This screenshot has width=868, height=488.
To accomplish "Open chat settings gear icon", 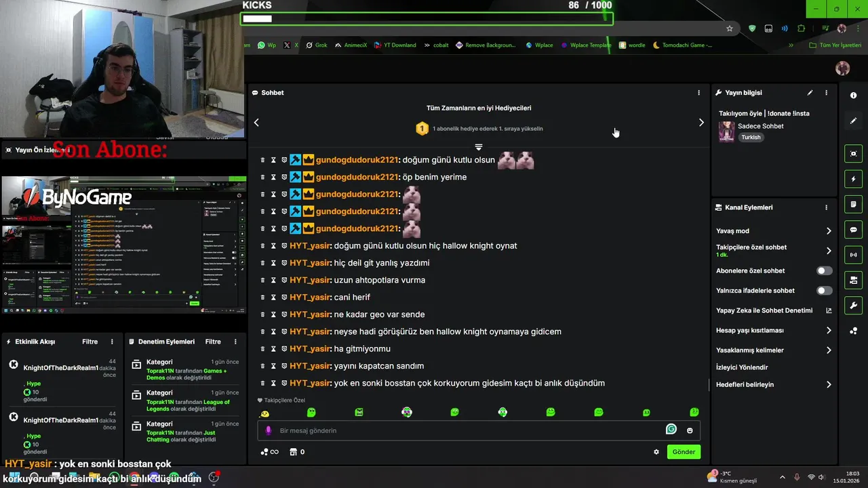I will point(656,452).
